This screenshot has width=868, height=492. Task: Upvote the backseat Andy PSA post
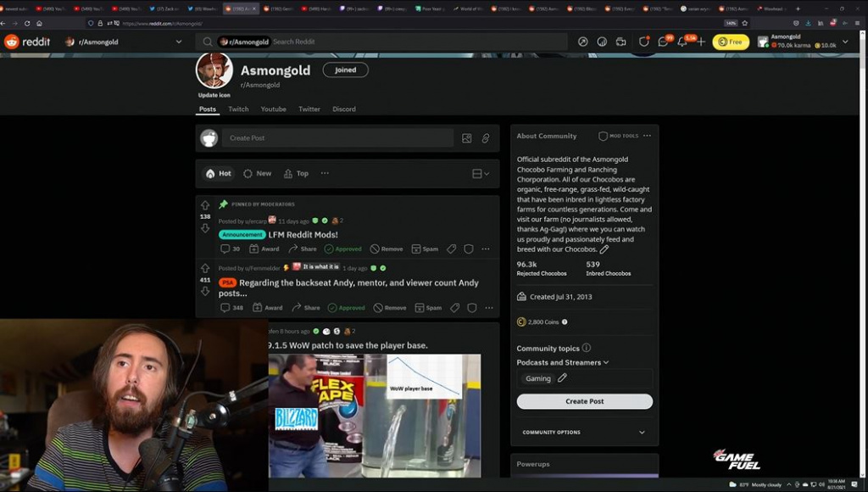tap(205, 268)
